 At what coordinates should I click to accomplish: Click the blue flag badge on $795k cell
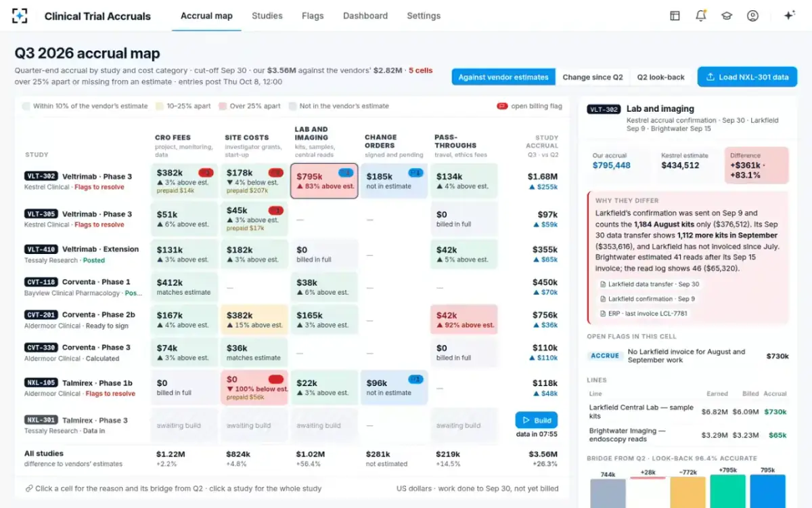tap(345, 173)
